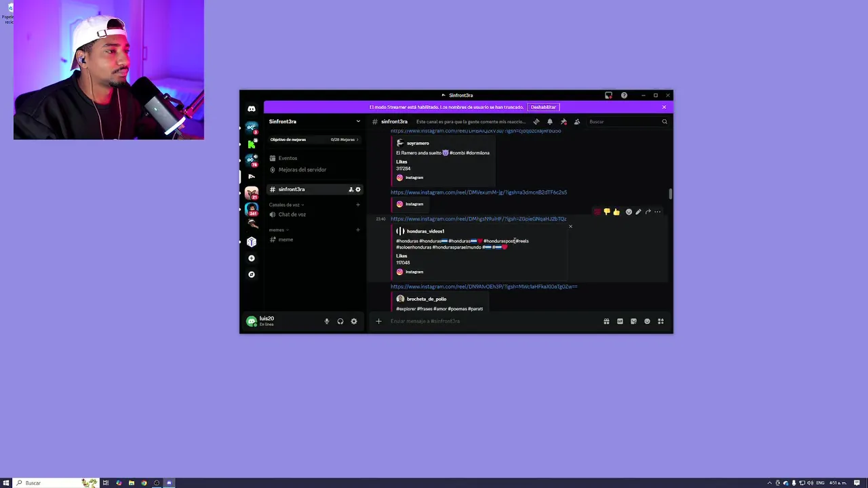Open sticker picker in message bar
This screenshot has width=868, height=488.
[633, 321]
